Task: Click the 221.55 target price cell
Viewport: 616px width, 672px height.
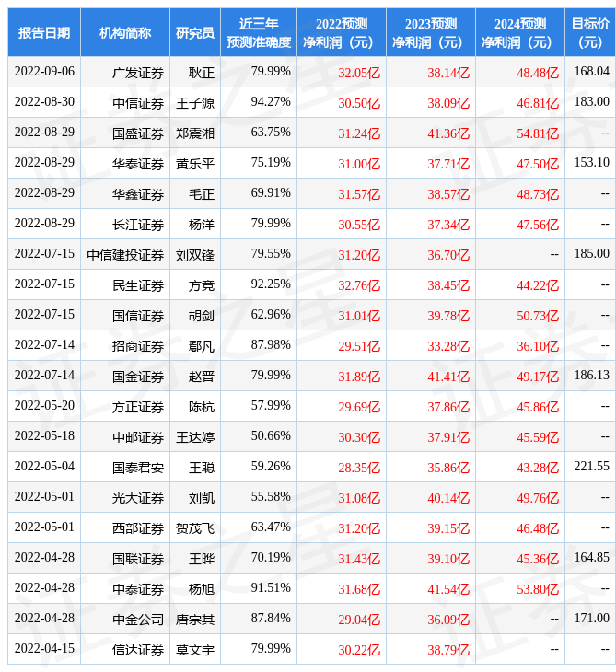Action: [x=590, y=467]
